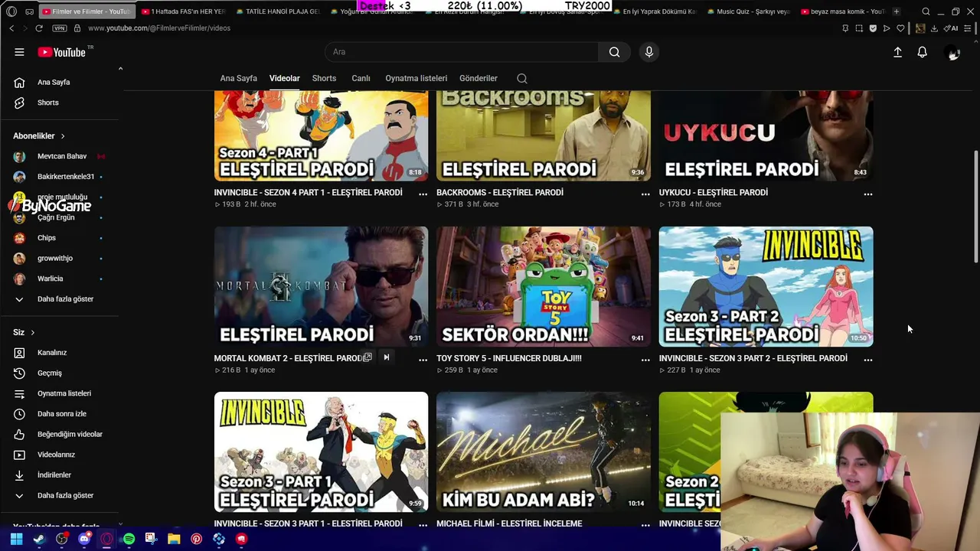Open Spotify from the taskbar
980x551 pixels.
129,539
